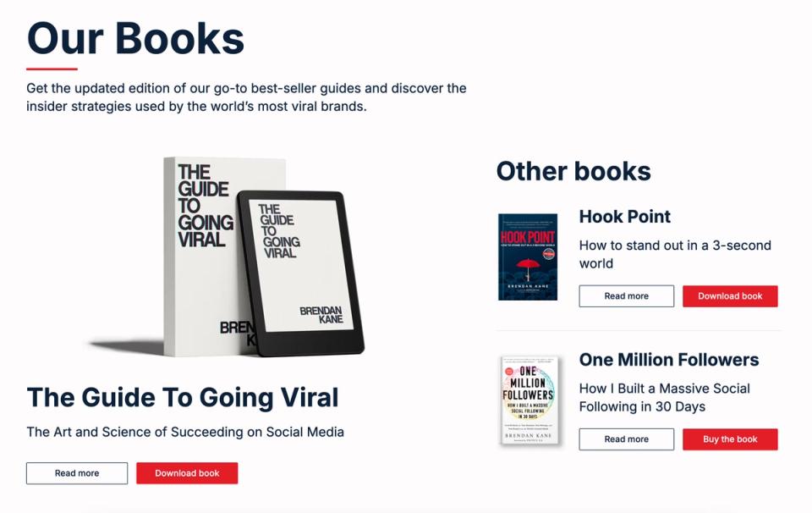Click The Guide To Going Viral heading
Image resolution: width=812 pixels, height=513 pixels.
click(183, 397)
